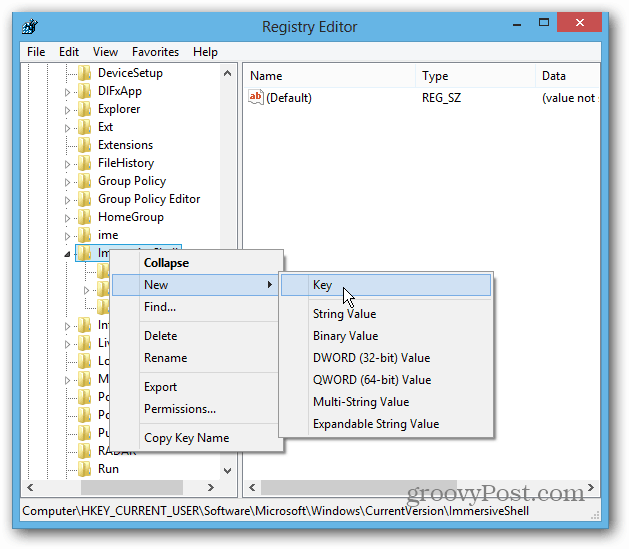Click the REG_SZ type cell
This screenshot has width=629, height=549.
click(441, 98)
